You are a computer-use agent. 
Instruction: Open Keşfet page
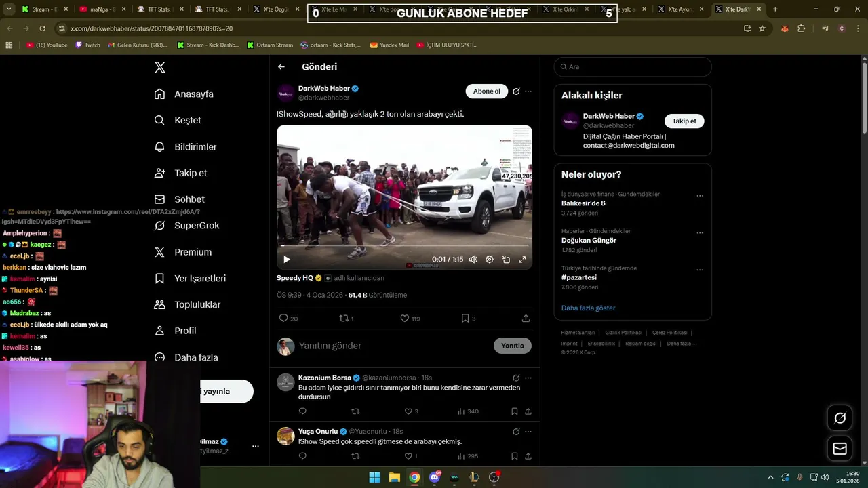[178, 120]
